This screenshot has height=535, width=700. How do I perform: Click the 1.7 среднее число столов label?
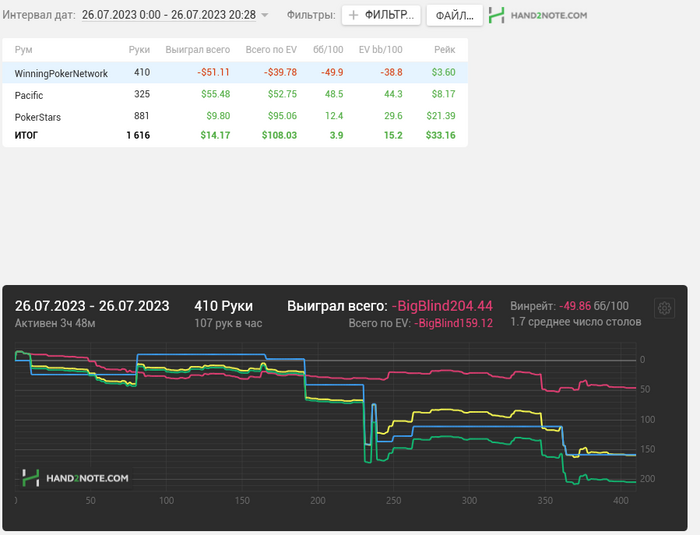tap(576, 322)
